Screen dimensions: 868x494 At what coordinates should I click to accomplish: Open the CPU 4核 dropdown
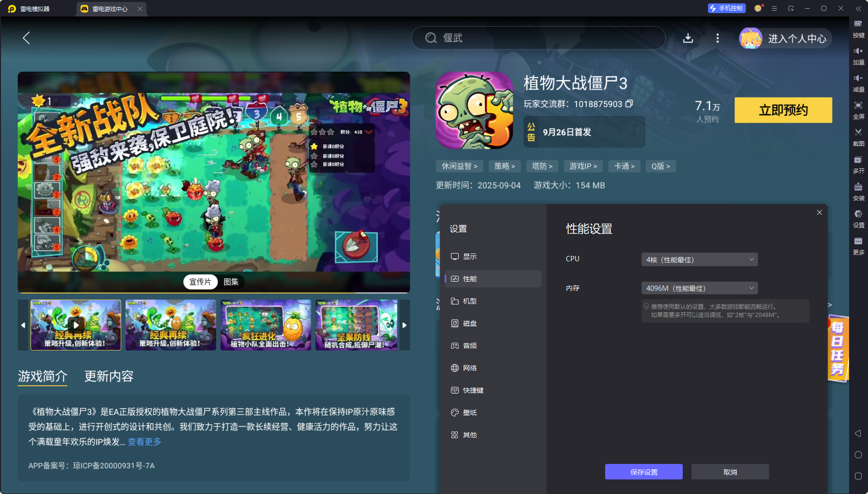(699, 259)
